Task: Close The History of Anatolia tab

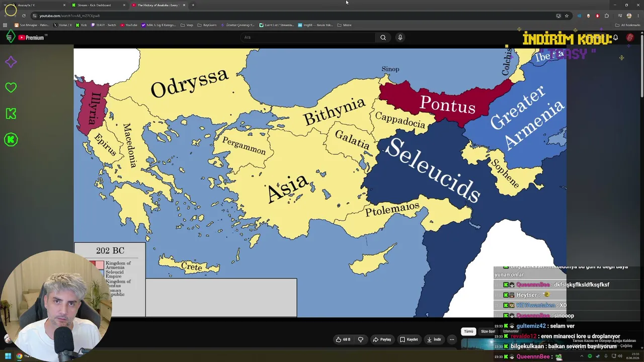Action: click(184, 5)
